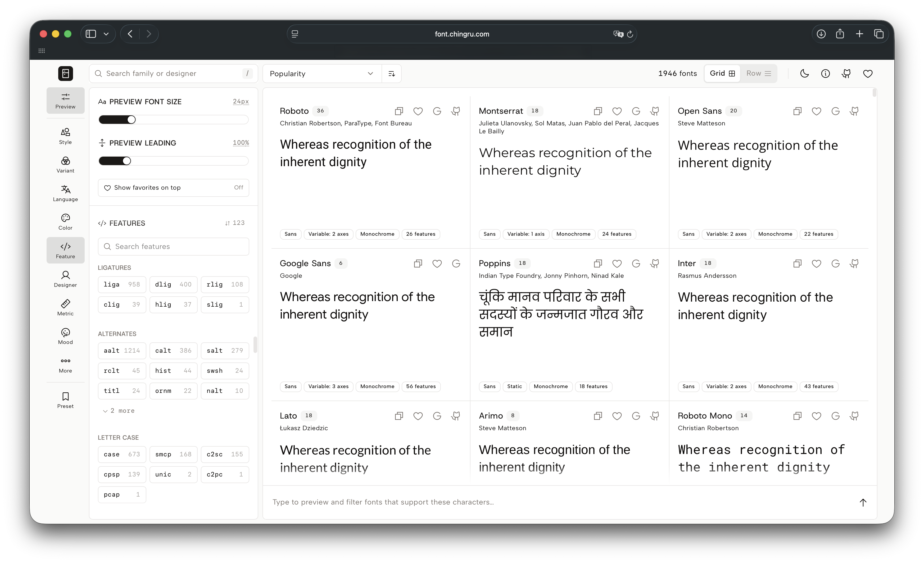Favorite the Poppins font
This screenshot has width=924, height=563.
pyautogui.click(x=617, y=264)
